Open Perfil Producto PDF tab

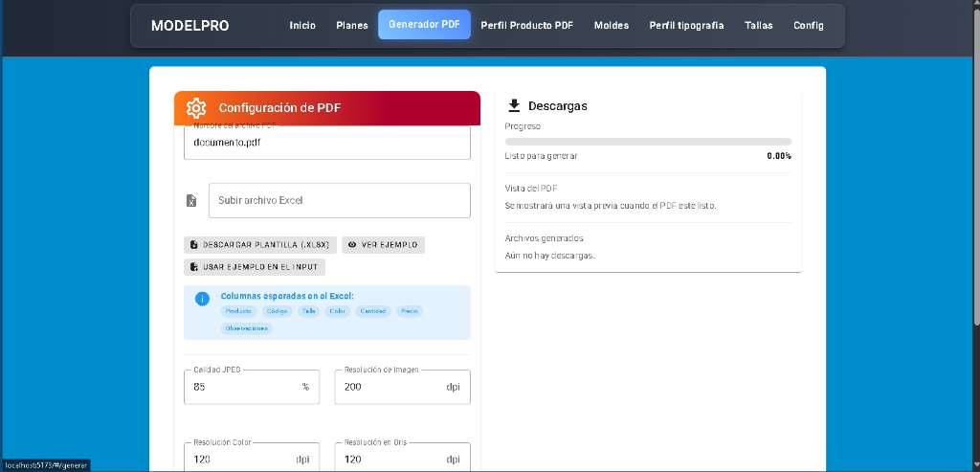pyautogui.click(x=527, y=26)
